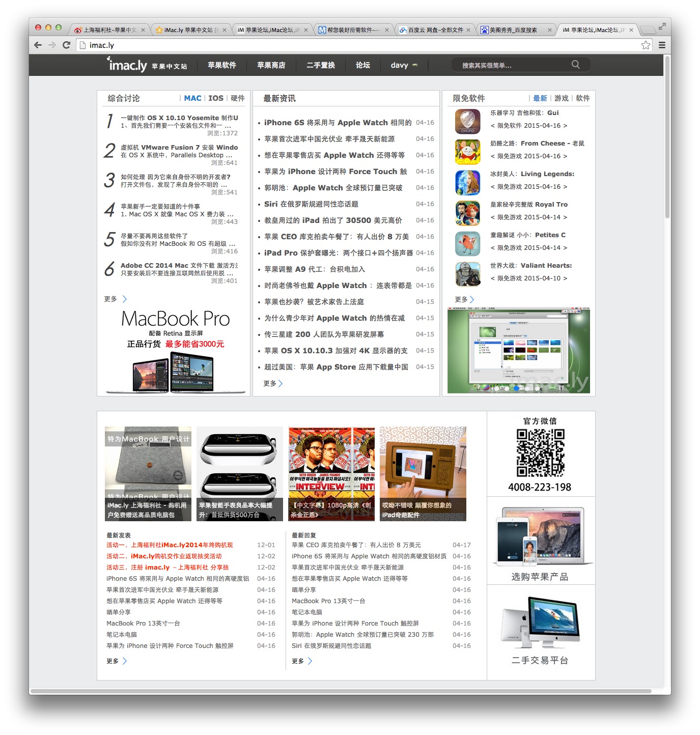Expand 更多 under 综合讨论
Screen dimensions: 700x735
coord(116,299)
